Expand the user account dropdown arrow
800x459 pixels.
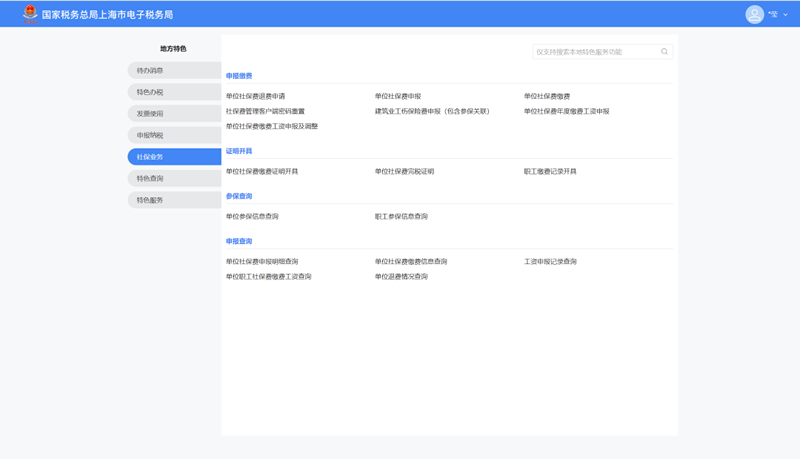[x=787, y=15]
